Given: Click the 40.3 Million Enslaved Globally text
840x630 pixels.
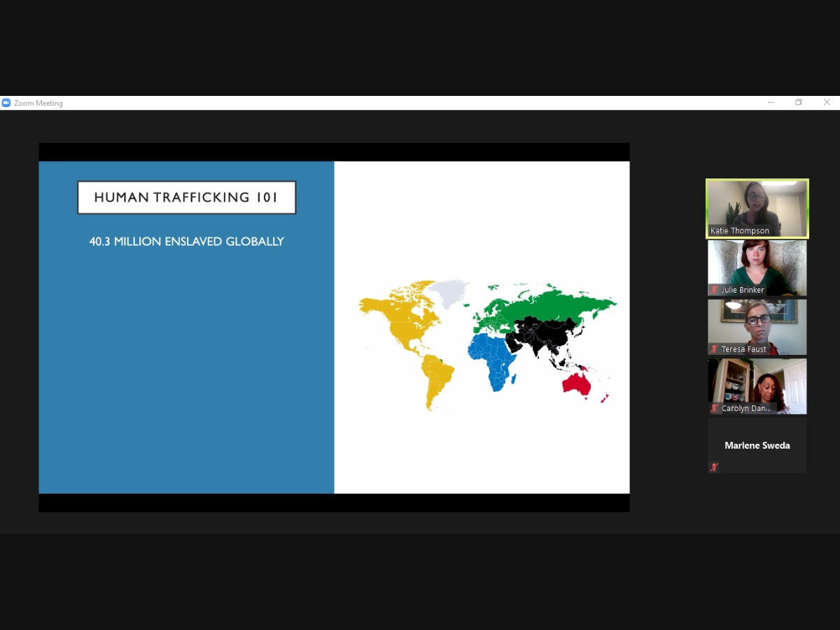Looking at the screenshot, I should (186, 241).
